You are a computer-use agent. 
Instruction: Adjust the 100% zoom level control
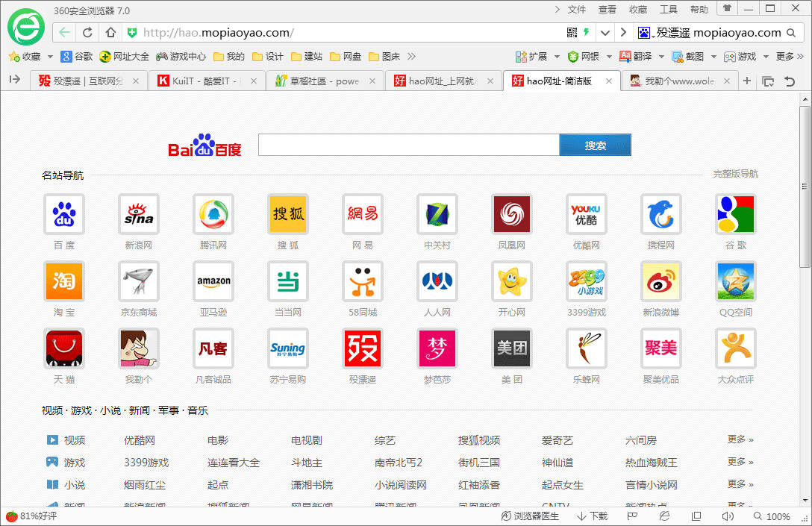(x=772, y=516)
